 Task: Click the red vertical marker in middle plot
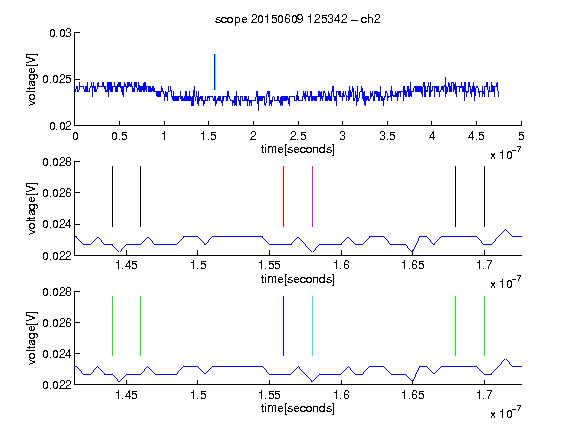coord(283,197)
